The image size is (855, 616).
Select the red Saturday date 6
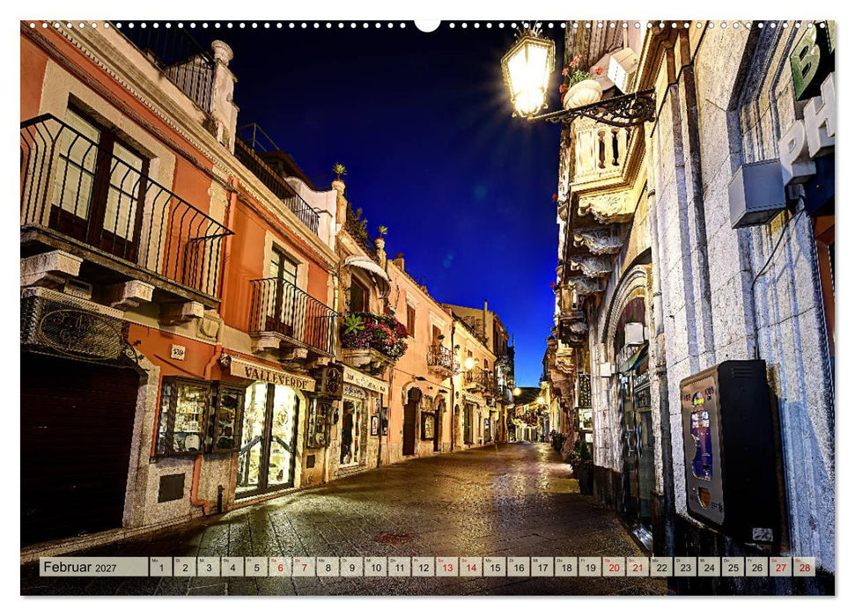coord(280,567)
